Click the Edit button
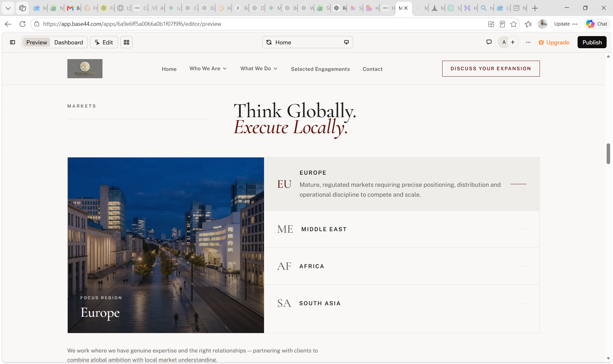Viewport: 613px width, 364px height. 104,42
